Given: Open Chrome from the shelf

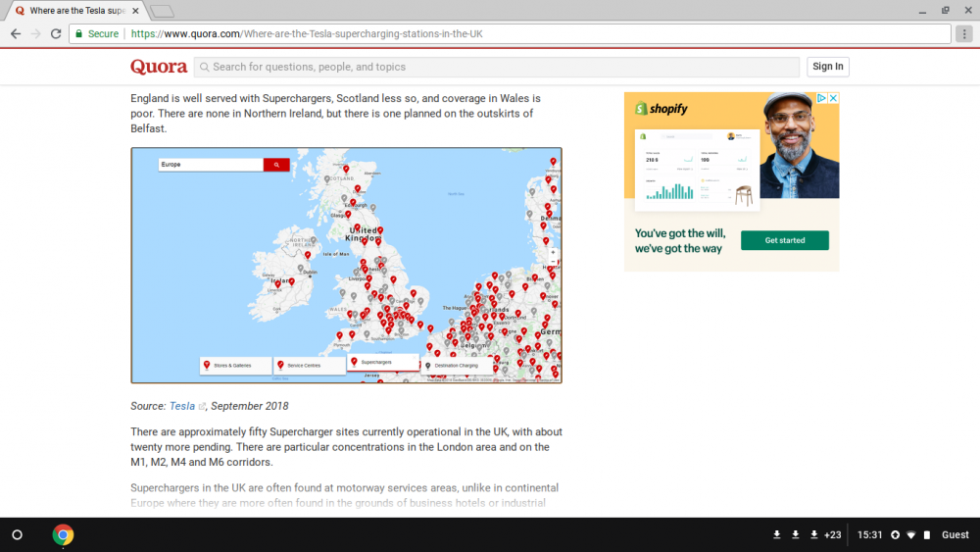Looking at the screenshot, I should (63, 535).
